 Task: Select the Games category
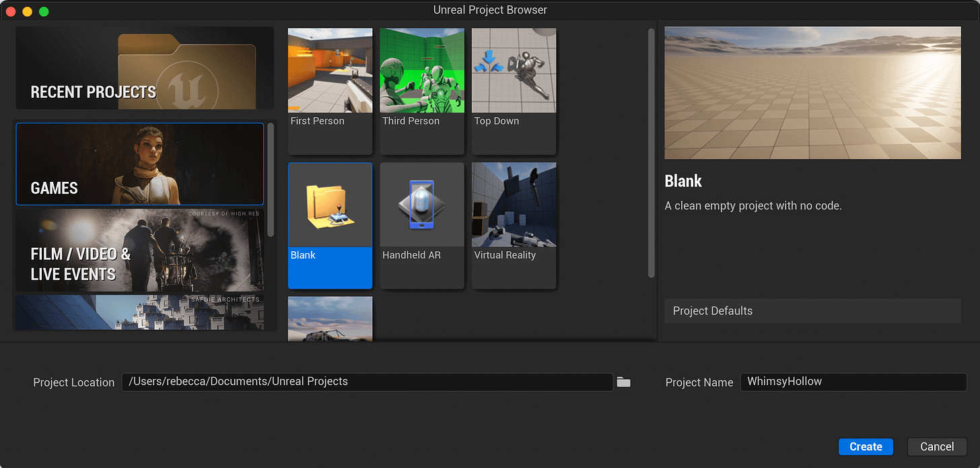pos(140,164)
